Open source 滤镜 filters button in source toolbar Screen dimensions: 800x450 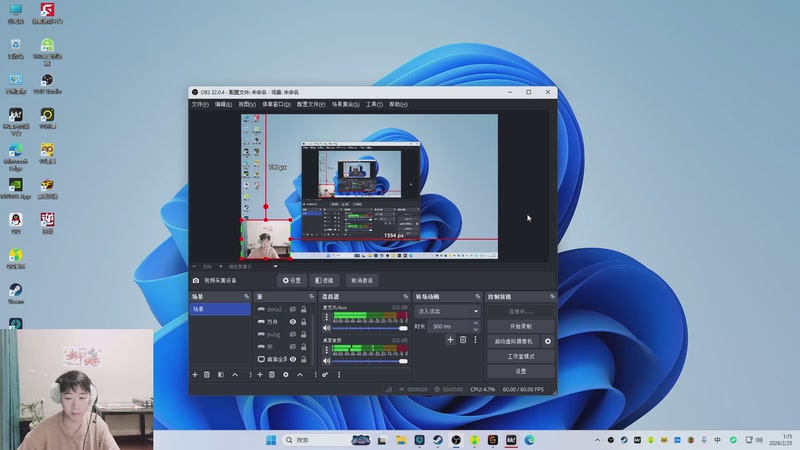coord(324,281)
